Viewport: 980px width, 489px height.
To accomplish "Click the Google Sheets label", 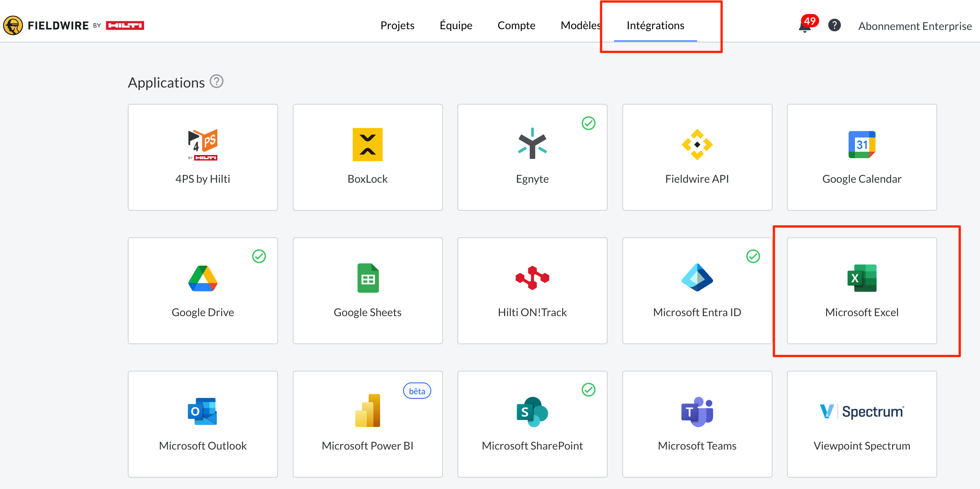I will pos(367,312).
